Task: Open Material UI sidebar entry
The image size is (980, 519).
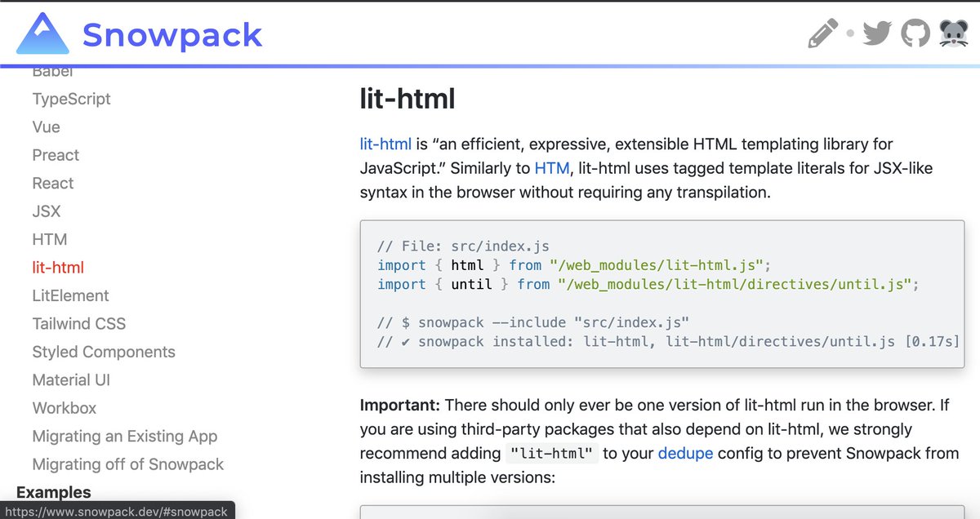Action: (x=71, y=380)
